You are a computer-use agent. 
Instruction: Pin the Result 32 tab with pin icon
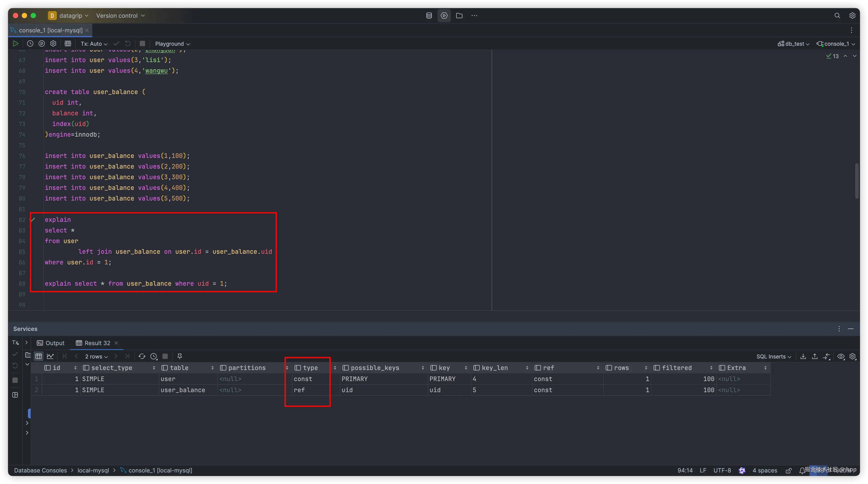180,356
